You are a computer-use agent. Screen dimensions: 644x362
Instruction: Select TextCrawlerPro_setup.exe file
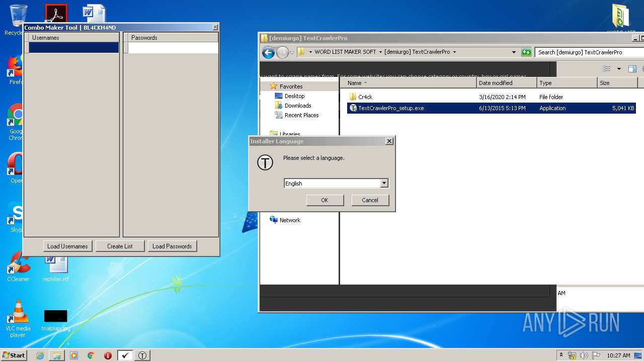pos(391,108)
